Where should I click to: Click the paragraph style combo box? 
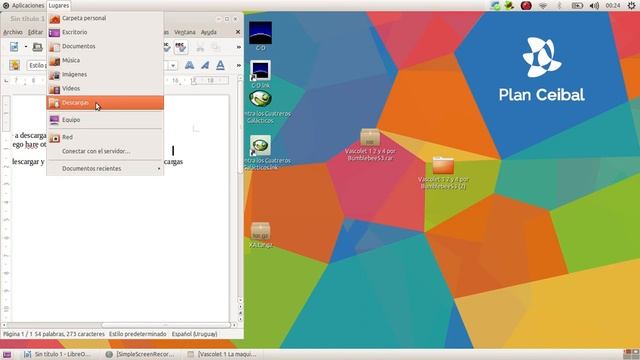point(36,65)
